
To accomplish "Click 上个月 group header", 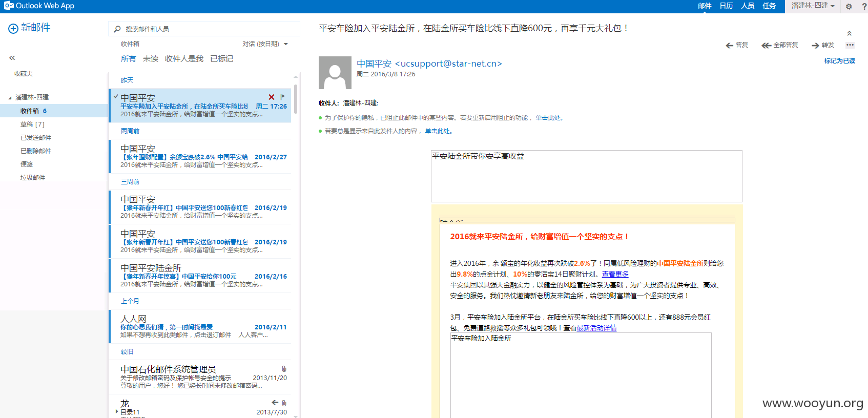I will (130, 301).
